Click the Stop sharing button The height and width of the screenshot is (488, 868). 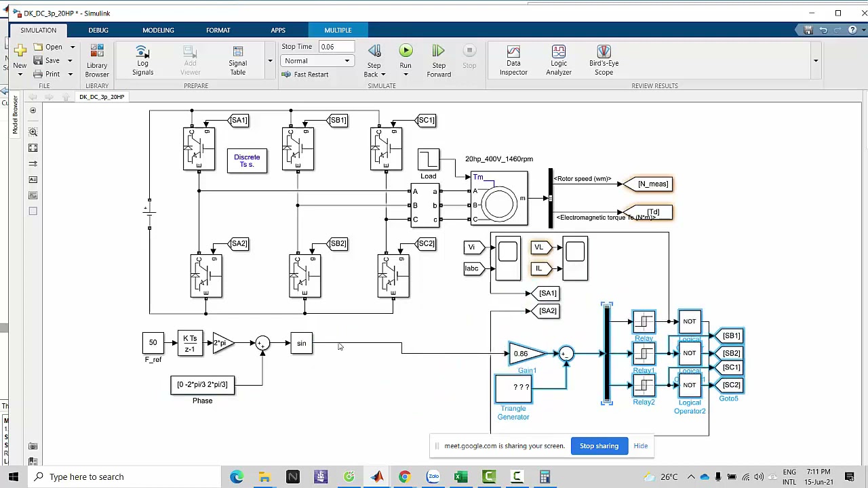pyautogui.click(x=599, y=446)
